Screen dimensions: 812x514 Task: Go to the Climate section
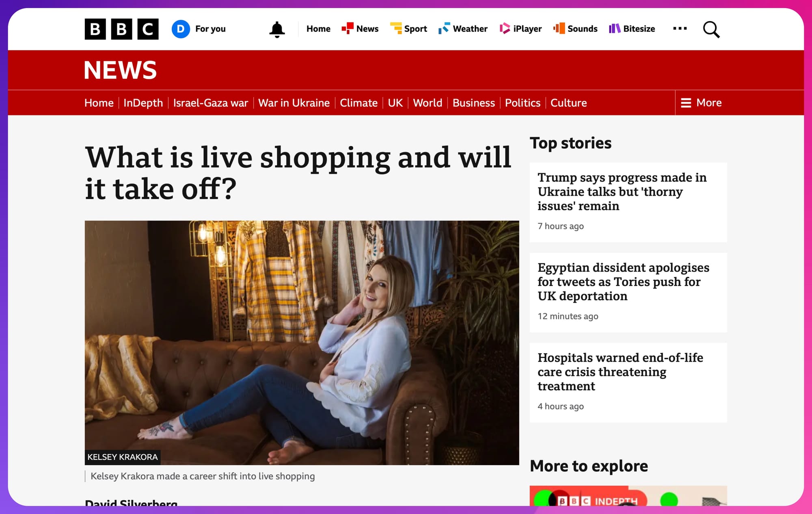pos(358,103)
